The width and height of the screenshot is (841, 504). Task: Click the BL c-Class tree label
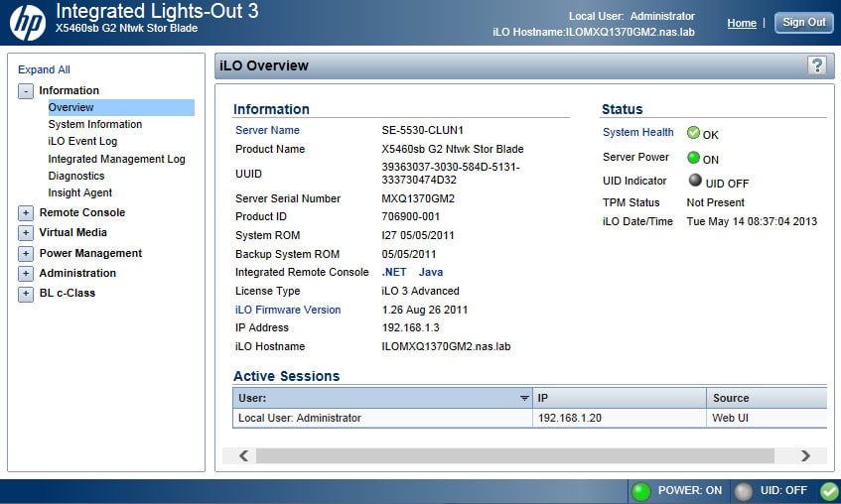coord(68,294)
